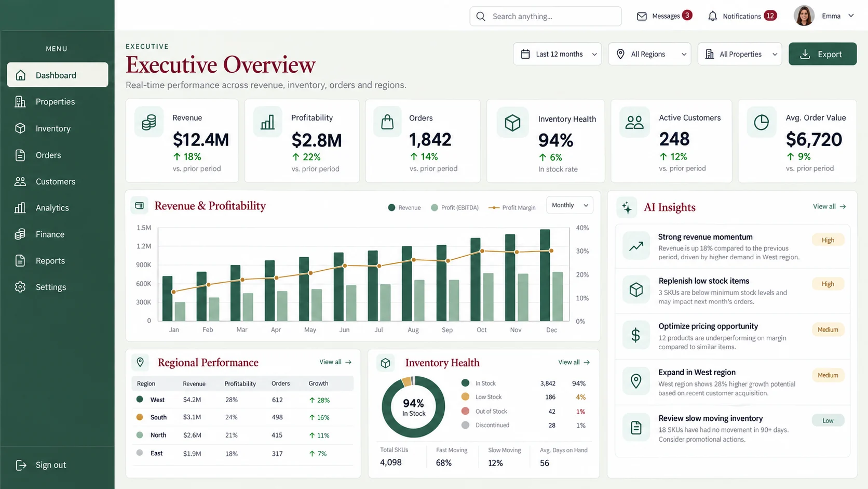
Task: Open the Monthly chart interval dropdown
Action: coord(569,205)
